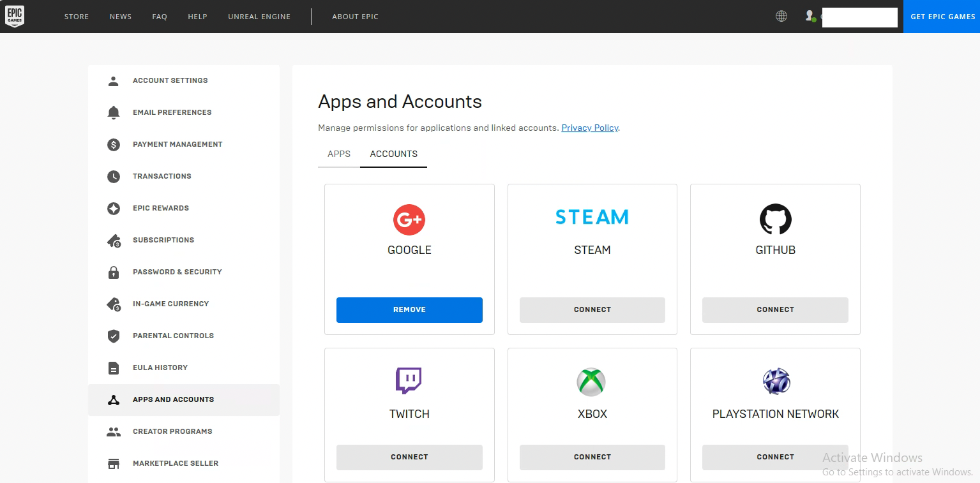Image resolution: width=980 pixels, height=483 pixels.
Task: Select the Accounts tab
Action: (x=394, y=154)
